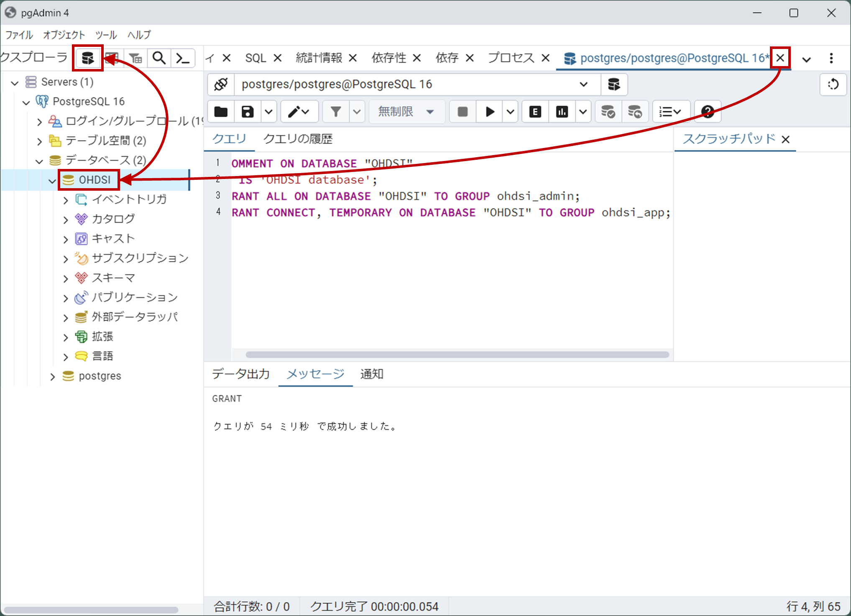Open the ヘルプ menu

coord(139,35)
